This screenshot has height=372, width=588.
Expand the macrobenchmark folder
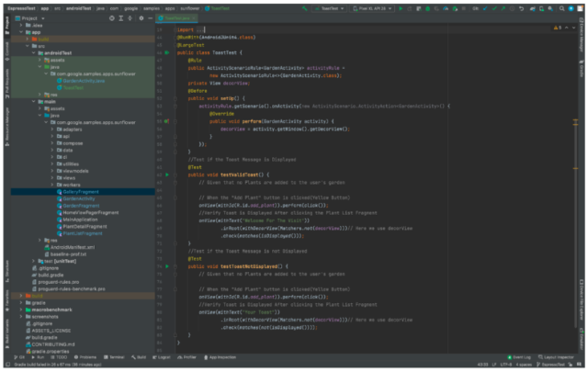point(21,310)
